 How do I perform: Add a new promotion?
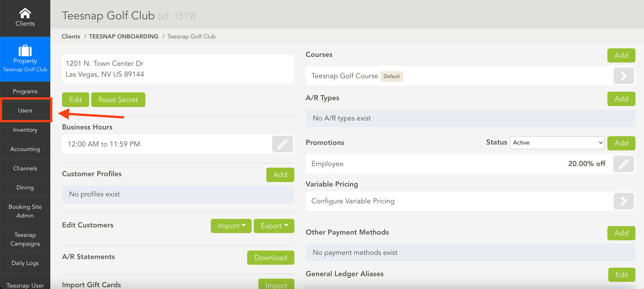tap(621, 143)
